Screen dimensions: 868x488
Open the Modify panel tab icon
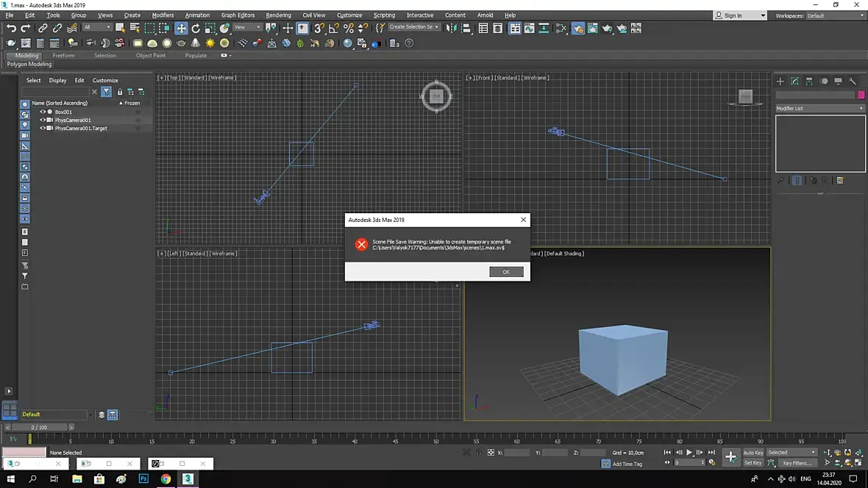[x=795, y=81]
